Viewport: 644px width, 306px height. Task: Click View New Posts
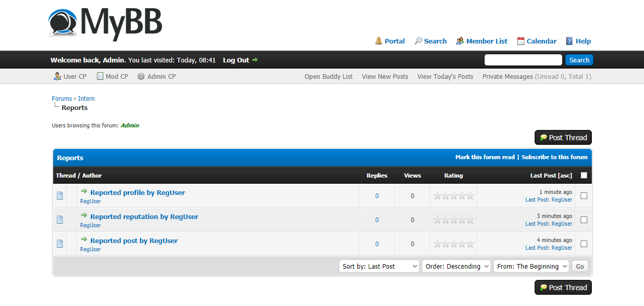click(x=385, y=76)
